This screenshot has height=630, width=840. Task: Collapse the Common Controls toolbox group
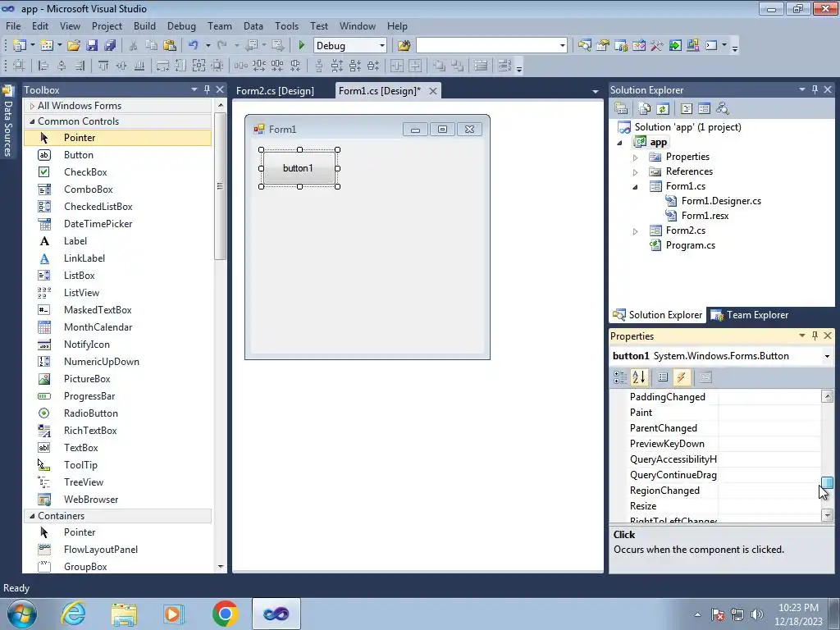tap(32, 121)
